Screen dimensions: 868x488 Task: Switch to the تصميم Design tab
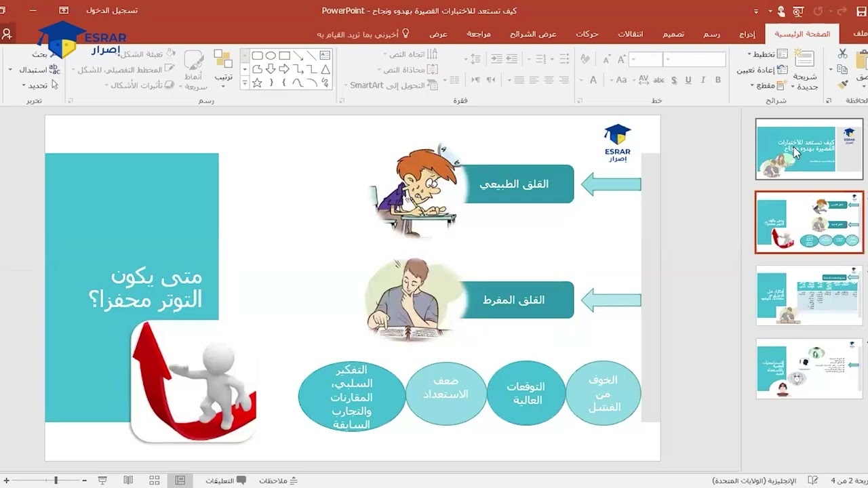[x=673, y=34]
